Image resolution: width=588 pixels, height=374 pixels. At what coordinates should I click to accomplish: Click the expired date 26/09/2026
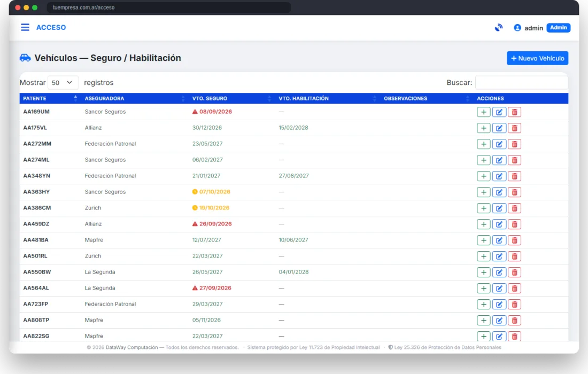click(215, 224)
